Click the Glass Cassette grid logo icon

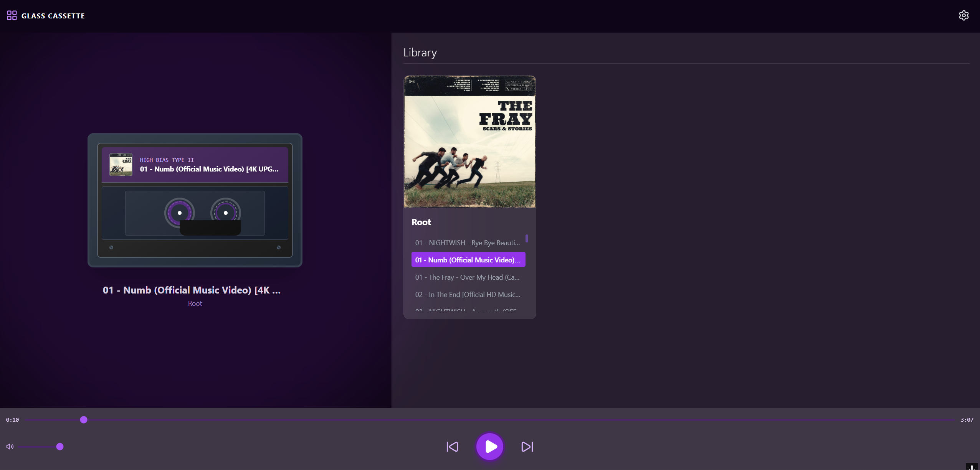click(12, 15)
